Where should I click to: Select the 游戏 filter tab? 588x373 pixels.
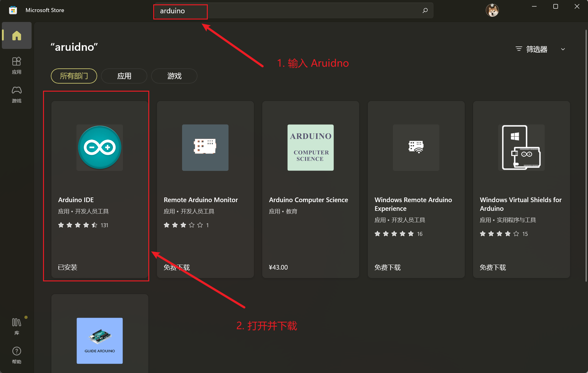pos(174,76)
